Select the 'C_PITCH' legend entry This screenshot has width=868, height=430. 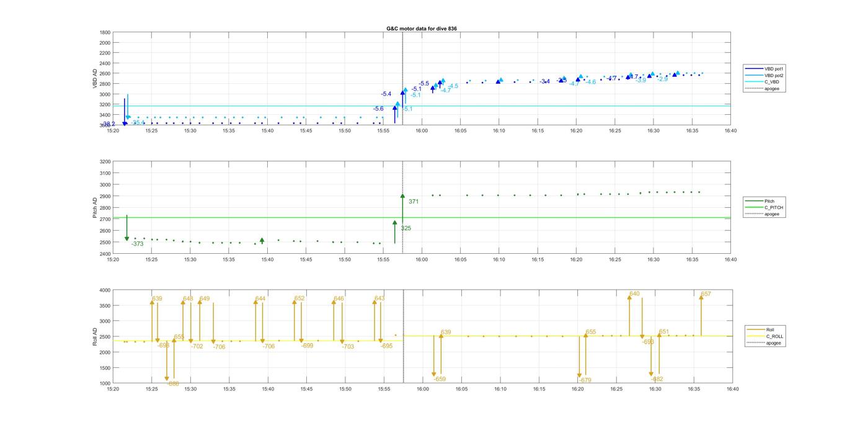774,207
